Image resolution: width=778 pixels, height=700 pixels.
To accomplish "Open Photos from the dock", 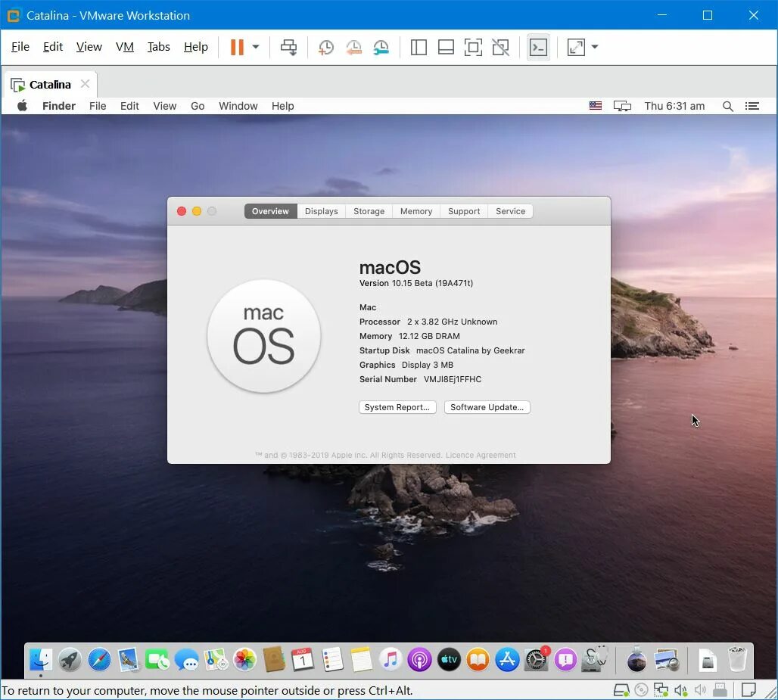I will tap(244, 660).
